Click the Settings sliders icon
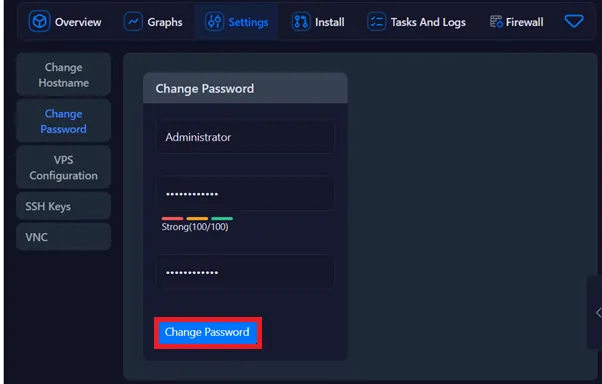The width and height of the screenshot is (602, 384). [x=214, y=22]
